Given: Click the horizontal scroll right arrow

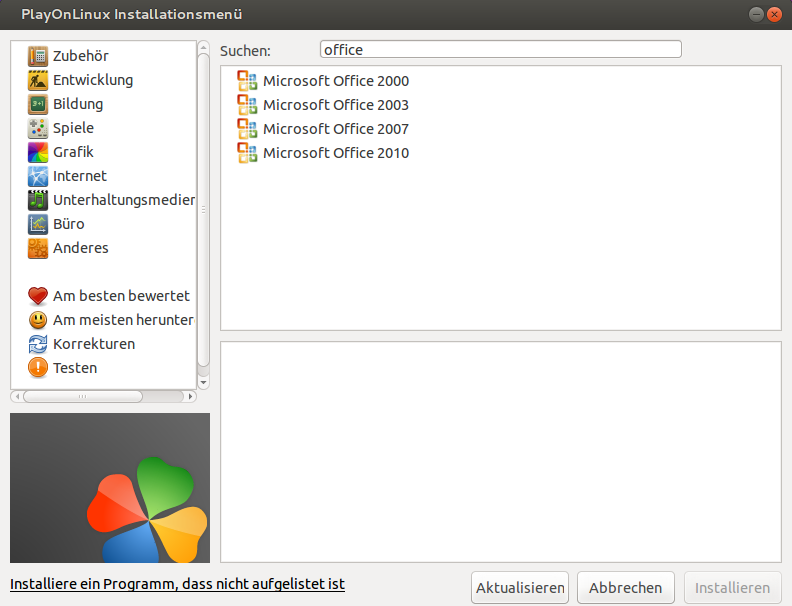Looking at the screenshot, I should click(x=190, y=396).
